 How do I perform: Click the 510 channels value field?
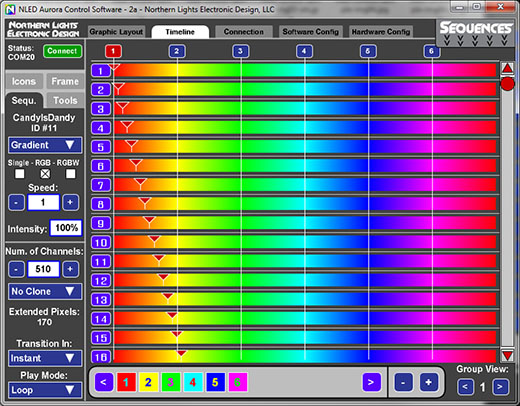(43, 269)
